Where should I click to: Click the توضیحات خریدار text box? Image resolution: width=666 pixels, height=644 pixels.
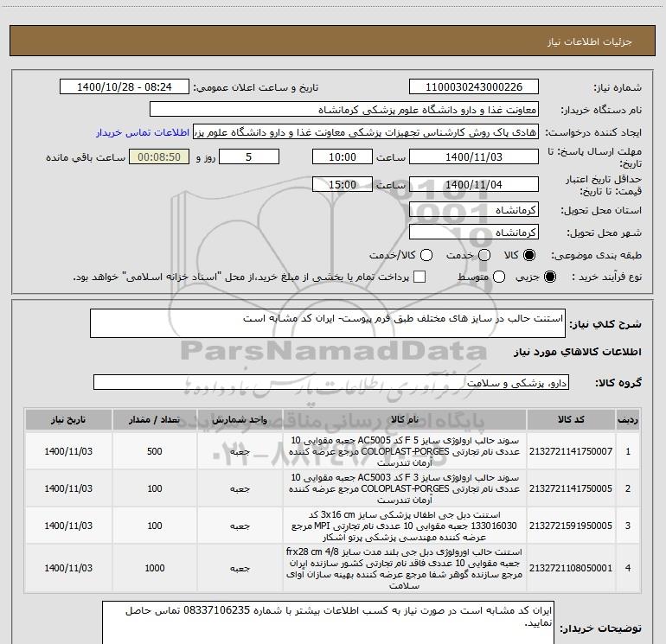pos(328,622)
